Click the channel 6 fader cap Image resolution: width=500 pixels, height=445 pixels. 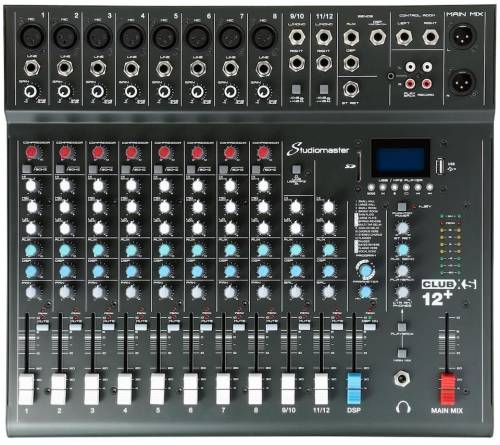[x=191, y=389]
